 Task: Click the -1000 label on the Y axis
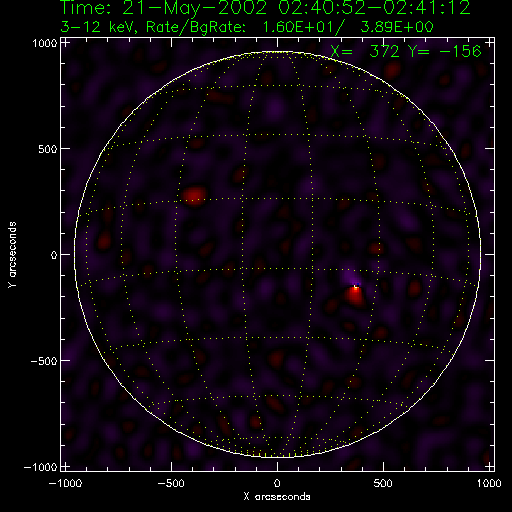41,467
